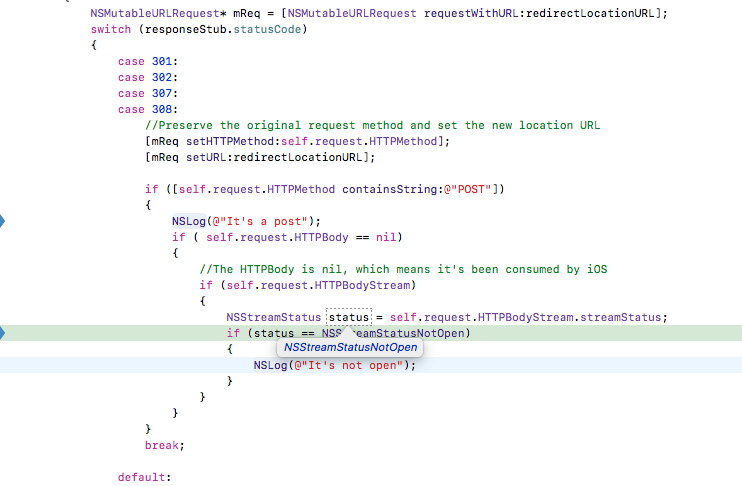
Task: Toggle breakpoint on NSLog It's a post line
Action: (x=2, y=221)
